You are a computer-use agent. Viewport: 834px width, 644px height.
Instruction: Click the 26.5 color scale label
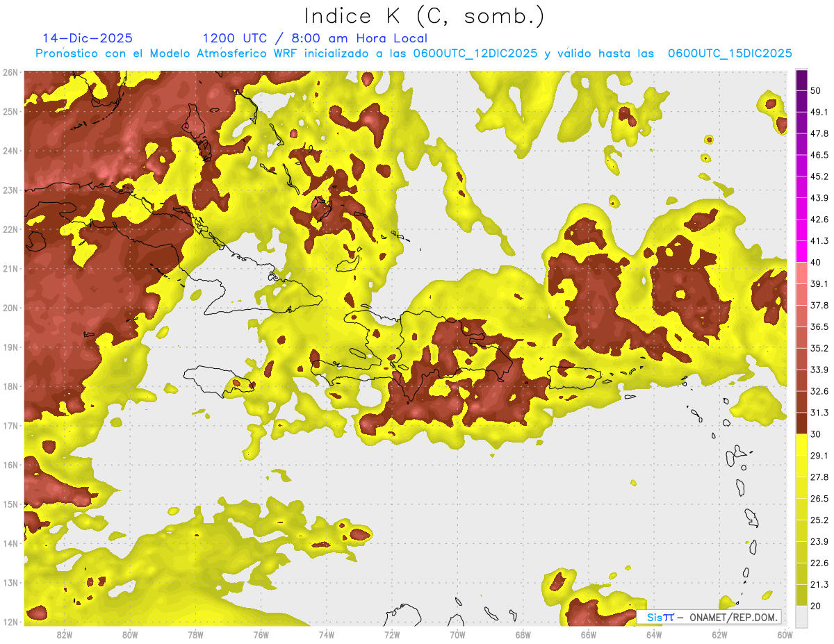tap(819, 499)
